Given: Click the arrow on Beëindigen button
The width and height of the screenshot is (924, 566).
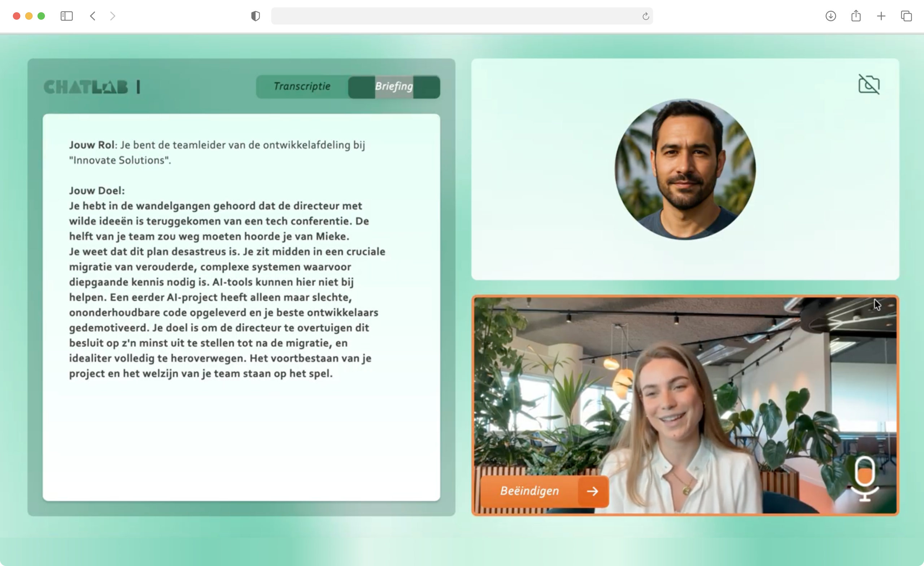Looking at the screenshot, I should (593, 491).
